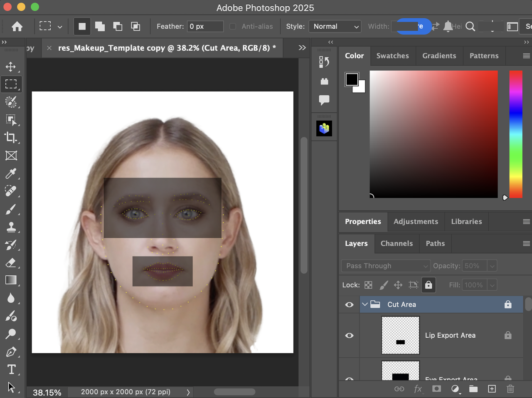Select the Quick Selection tool

pyautogui.click(x=11, y=102)
